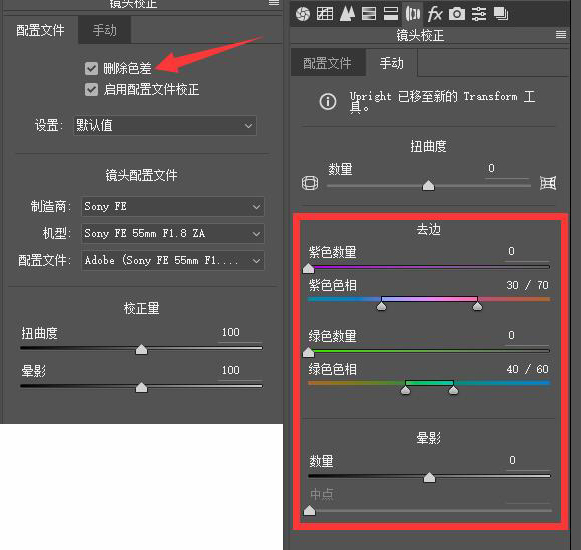Open the Basic panel aperture icon

pyautogui.click(x=303, y=14)
